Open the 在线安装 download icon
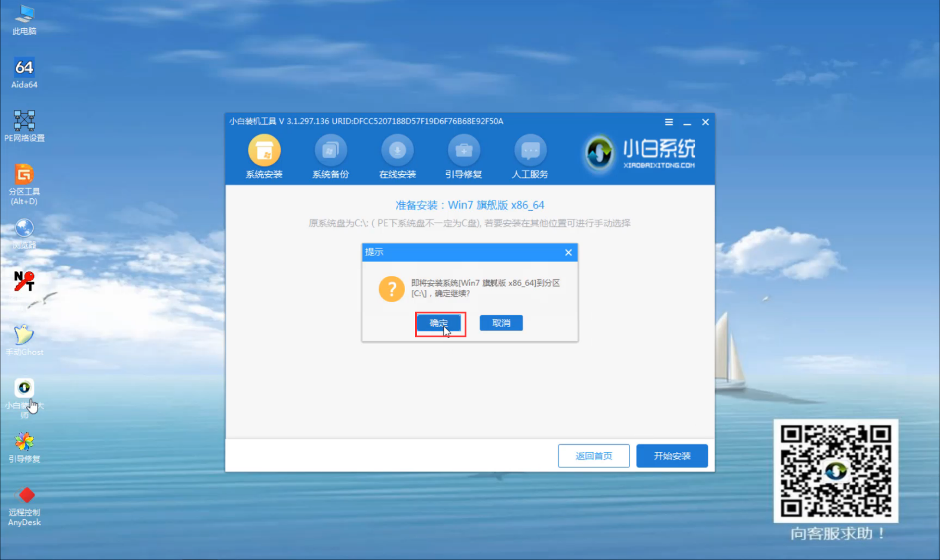Image resolution: width=940 pixels, height=560 pixels. coord(397,150)
